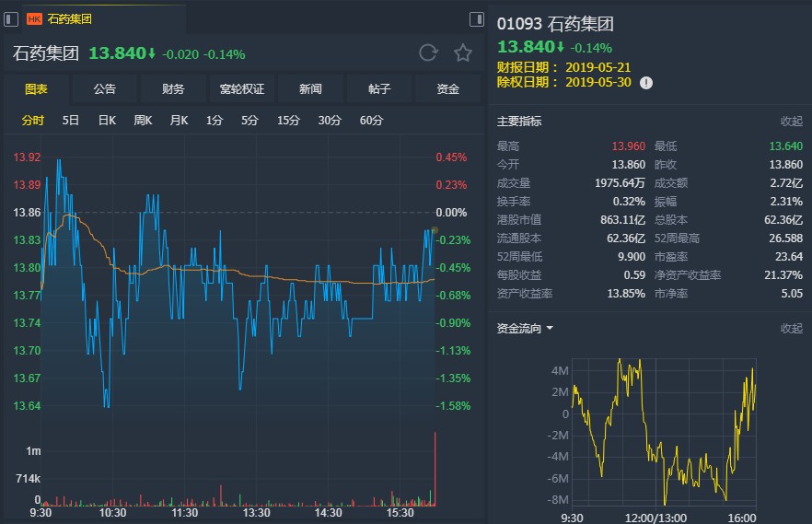Collapse the 主要指标 section via 收起

[x=791, y=122]
